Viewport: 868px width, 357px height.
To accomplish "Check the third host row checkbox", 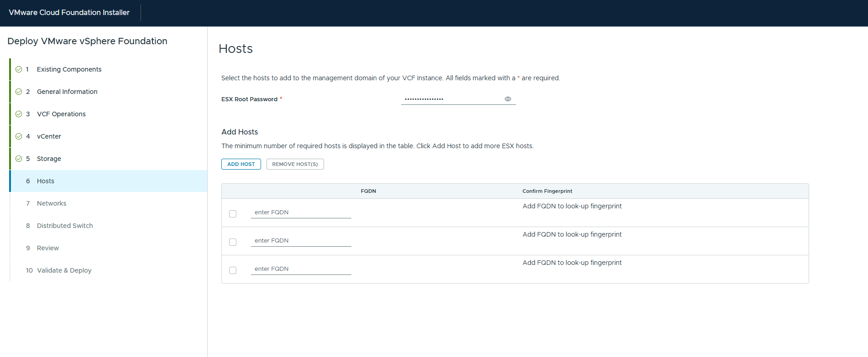I will click(233, 270).
